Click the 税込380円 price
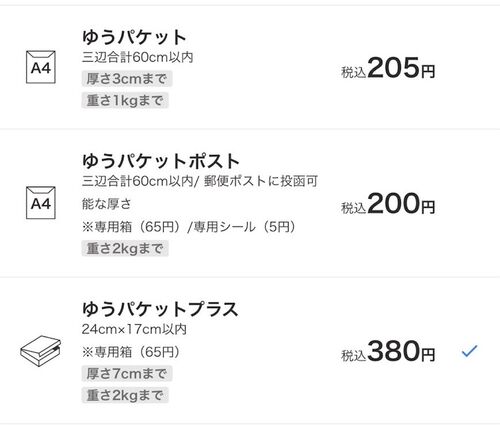Image resolution: width=500 pixels, height=427 pixels. coord(388,351)
